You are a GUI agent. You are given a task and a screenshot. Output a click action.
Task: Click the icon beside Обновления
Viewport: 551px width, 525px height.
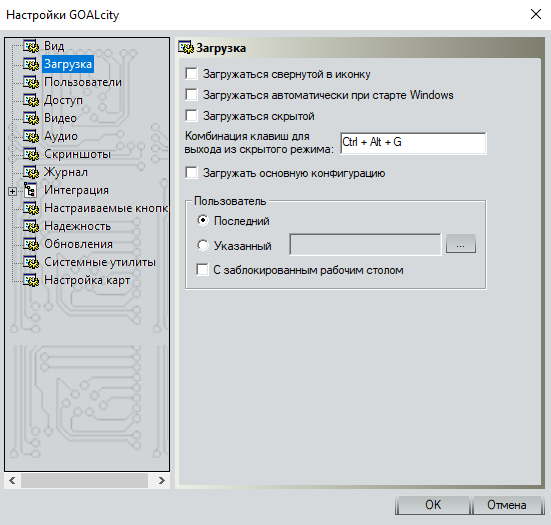(31, 244)
